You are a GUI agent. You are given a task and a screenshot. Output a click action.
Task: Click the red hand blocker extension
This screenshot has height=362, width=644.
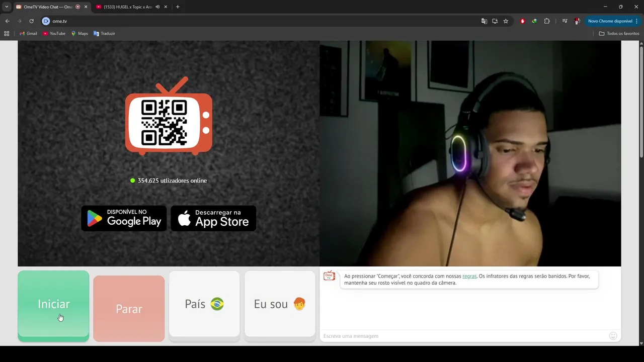point(523,21)
